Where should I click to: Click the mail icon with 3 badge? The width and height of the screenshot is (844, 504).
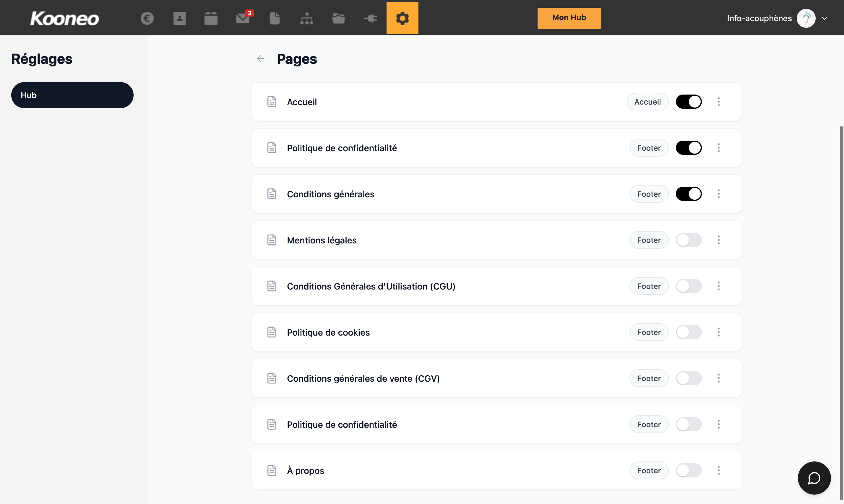243,18
